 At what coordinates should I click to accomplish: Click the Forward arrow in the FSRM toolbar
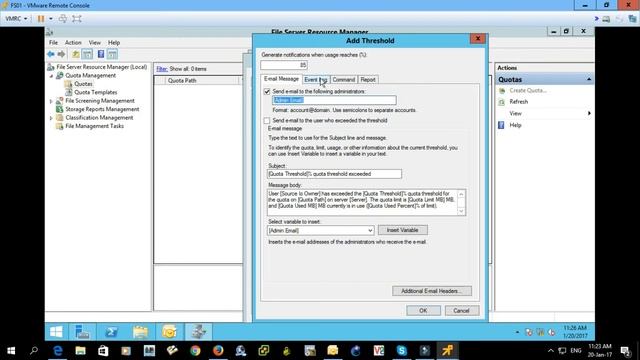[x=61, y=54]
